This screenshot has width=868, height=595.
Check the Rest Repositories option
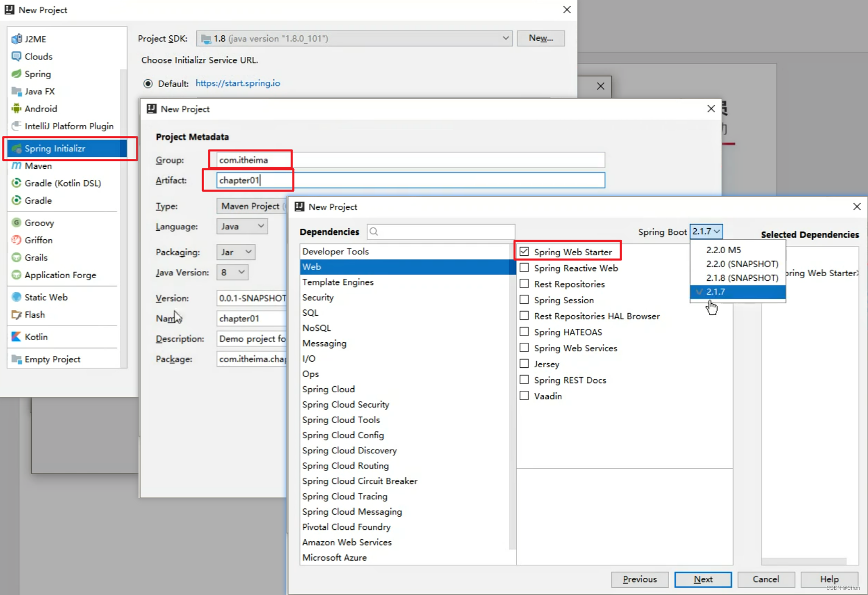tap(524, 284)
